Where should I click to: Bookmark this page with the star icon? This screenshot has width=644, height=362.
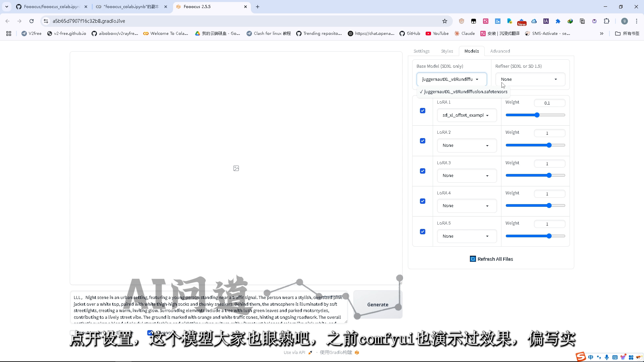pos(445,21)
